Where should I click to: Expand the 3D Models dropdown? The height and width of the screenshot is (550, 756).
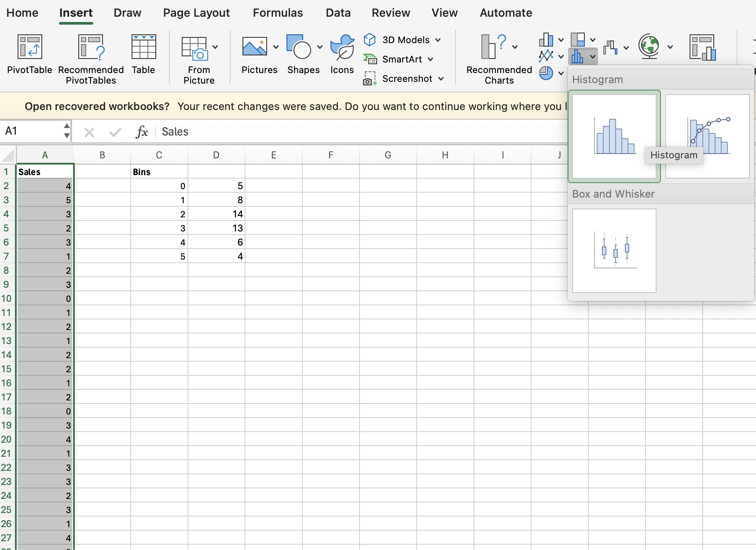438,40
